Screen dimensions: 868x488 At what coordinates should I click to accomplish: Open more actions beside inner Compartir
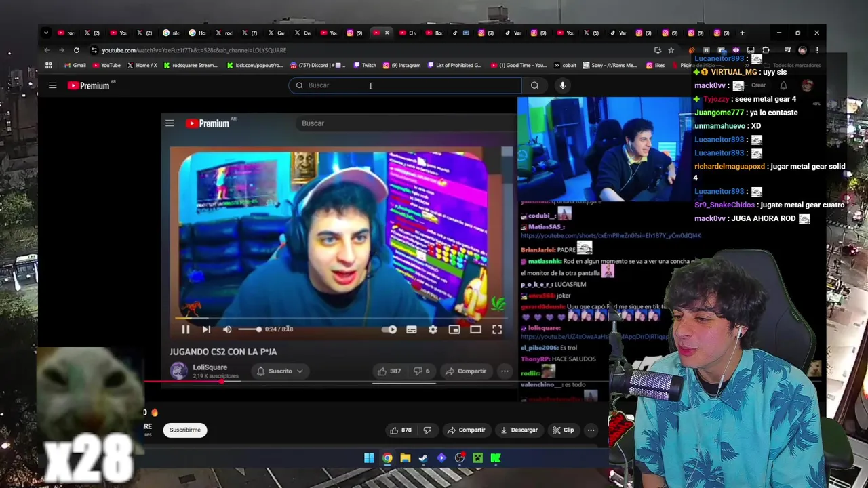[505, 371]
